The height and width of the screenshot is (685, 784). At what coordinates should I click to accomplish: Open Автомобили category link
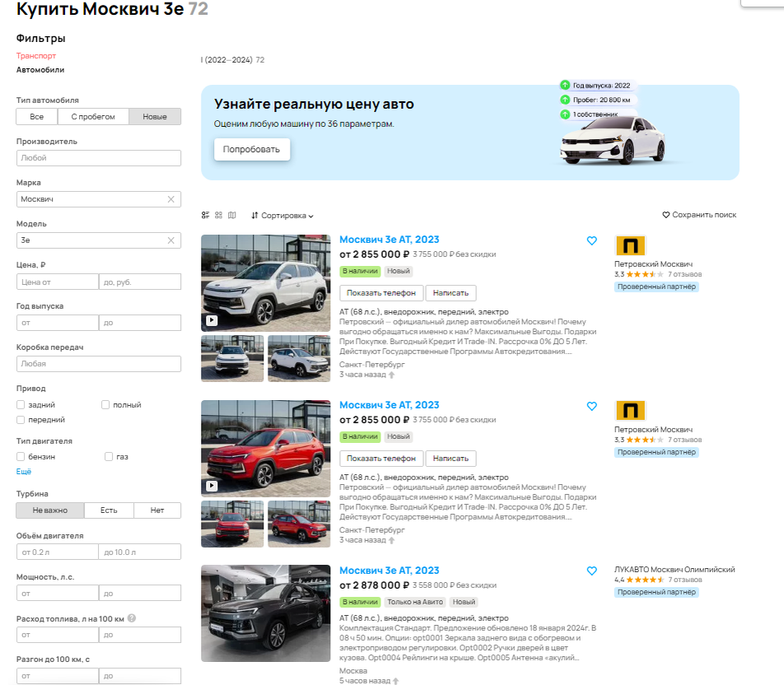pos(40,69)
